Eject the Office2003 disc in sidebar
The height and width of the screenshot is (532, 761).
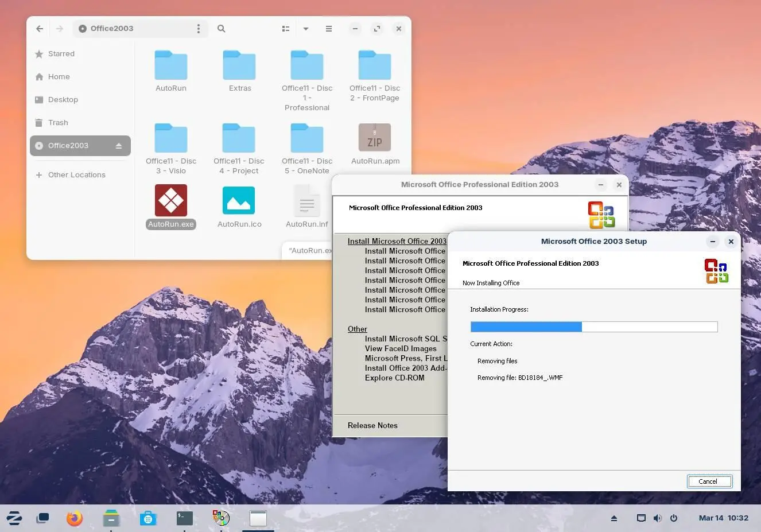click(119, 146)
